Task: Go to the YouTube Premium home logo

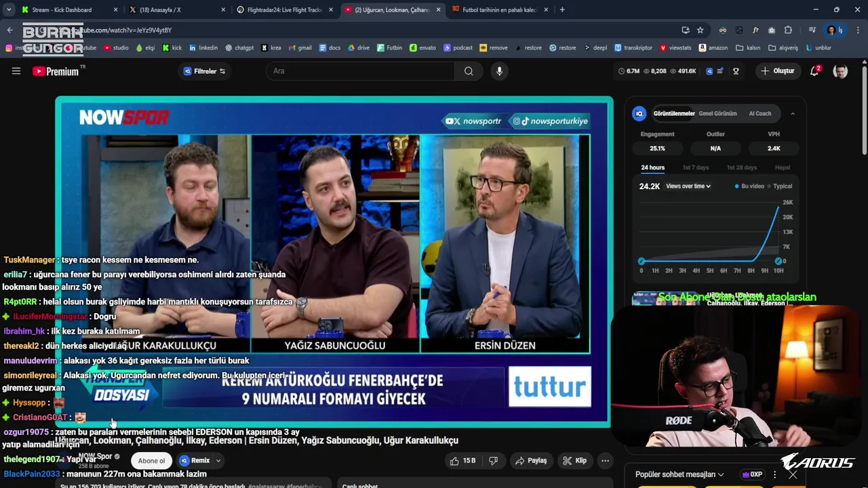Action: 56,71
